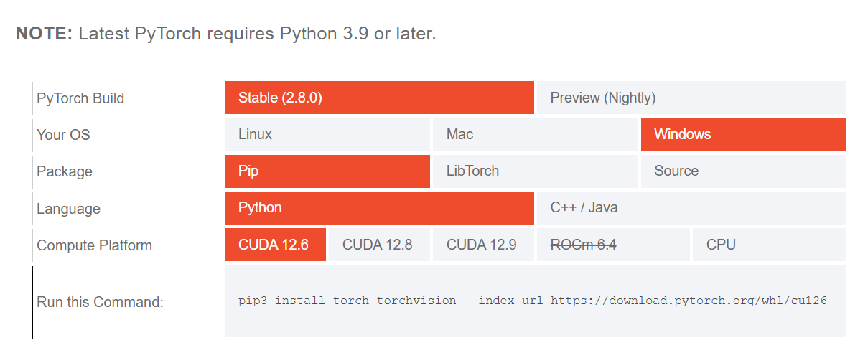Select Linux as your OS
This screenshot has height=358, width=868.
pos(327,134)
